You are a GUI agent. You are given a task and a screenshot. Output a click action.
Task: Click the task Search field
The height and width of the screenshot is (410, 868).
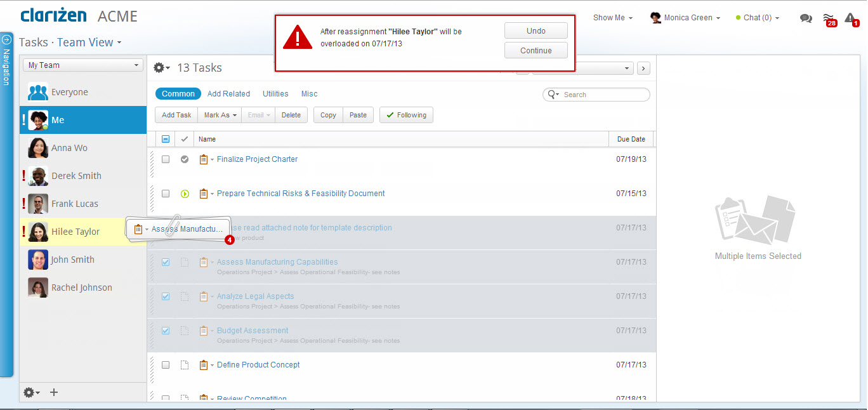coord(603,95)
